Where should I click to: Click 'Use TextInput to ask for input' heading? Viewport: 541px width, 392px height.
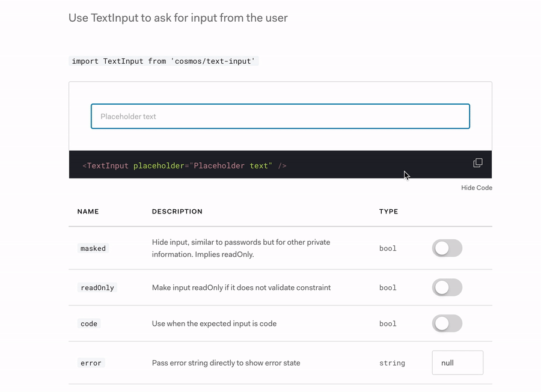pos(178,18)
